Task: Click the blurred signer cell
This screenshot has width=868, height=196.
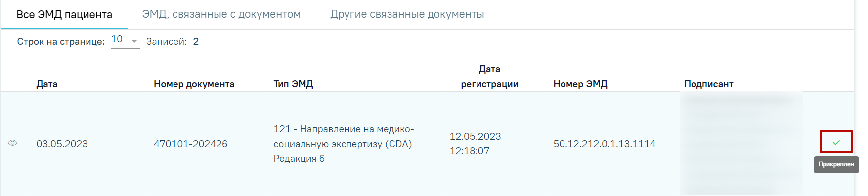Action: 741,144
